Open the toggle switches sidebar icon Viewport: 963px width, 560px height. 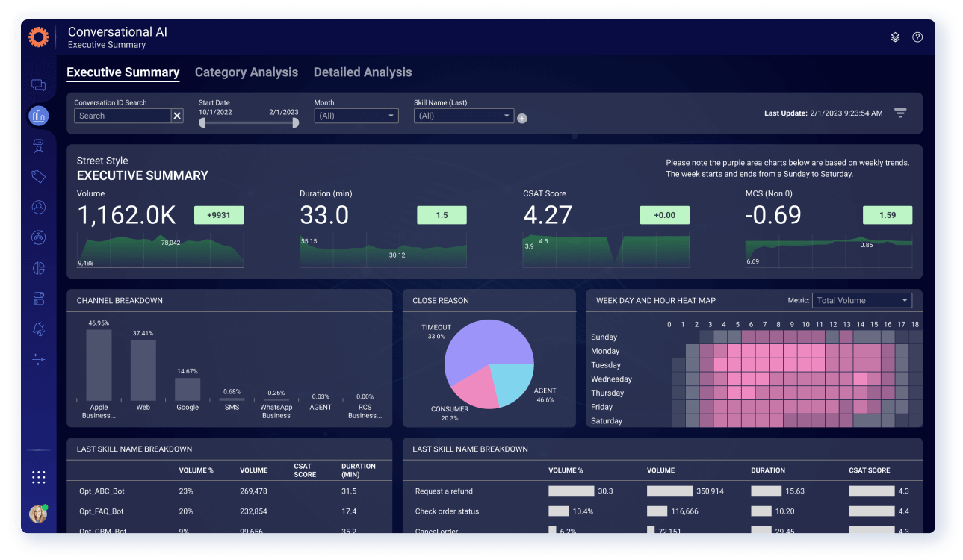[38, 299]
